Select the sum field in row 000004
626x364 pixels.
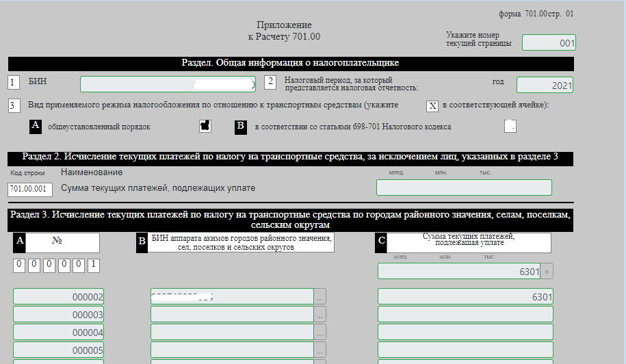465,333
